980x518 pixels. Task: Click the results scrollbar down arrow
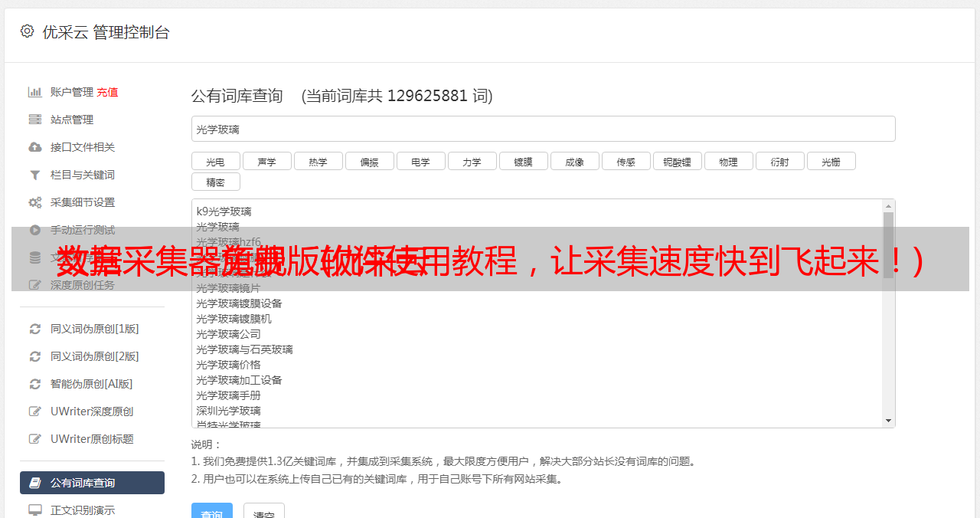tap(888, 421)
